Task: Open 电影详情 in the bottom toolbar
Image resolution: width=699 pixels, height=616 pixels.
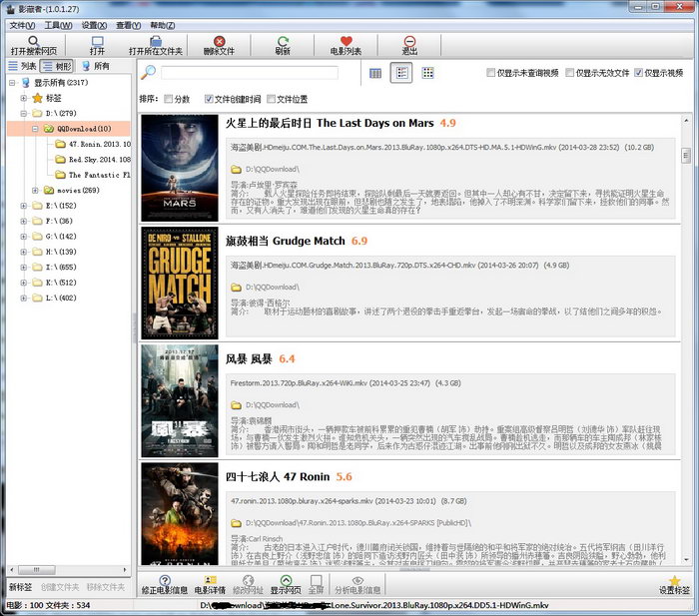Action: [x=210, y=584]
